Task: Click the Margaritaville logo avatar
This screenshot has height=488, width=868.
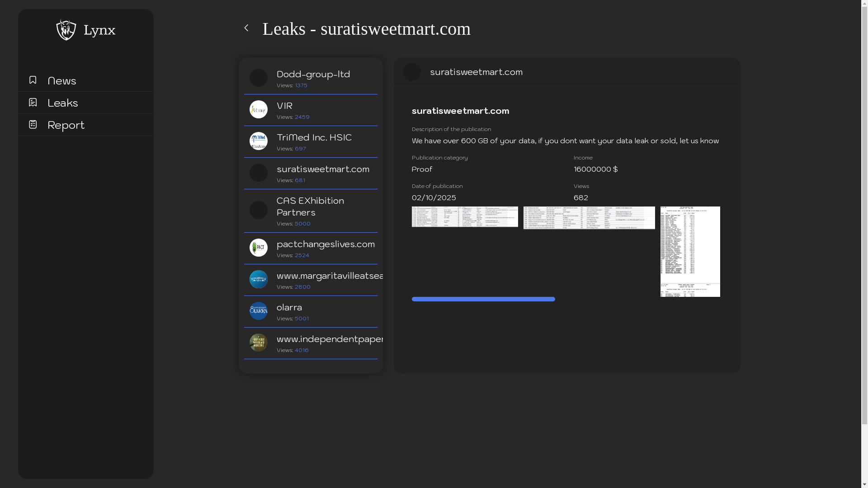Action: point(259,279)
